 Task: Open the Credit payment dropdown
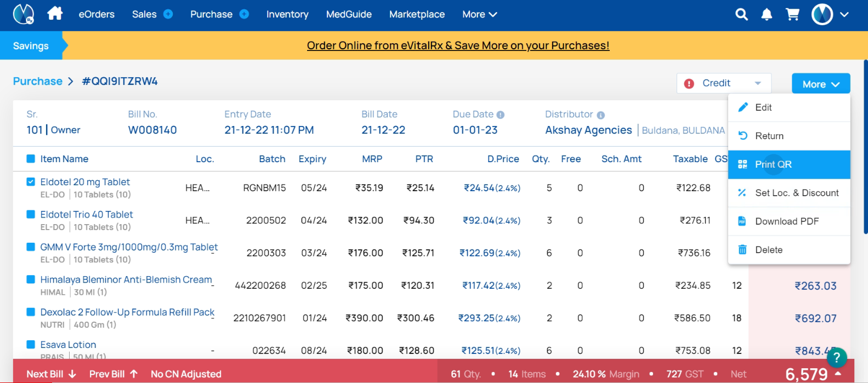(x=724, y=83)
